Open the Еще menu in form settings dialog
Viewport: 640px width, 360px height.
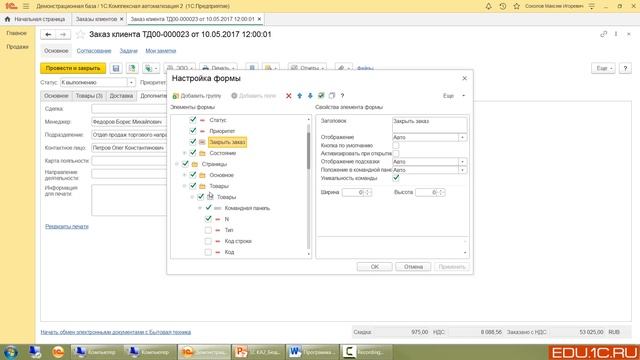point(454,96)
